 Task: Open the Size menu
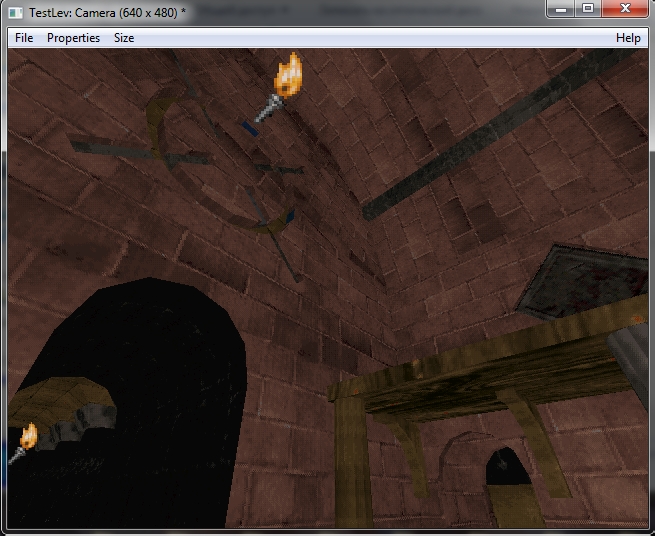124,38
